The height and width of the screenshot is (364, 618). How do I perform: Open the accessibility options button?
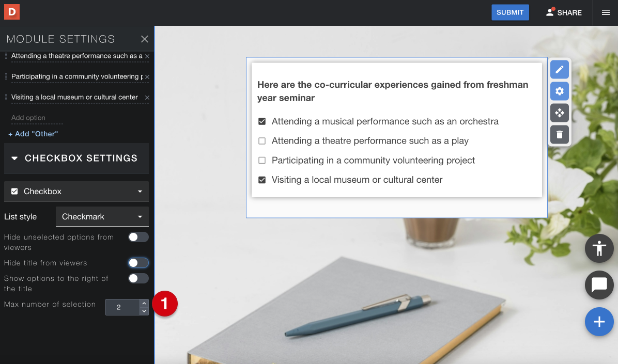[599, 248]
